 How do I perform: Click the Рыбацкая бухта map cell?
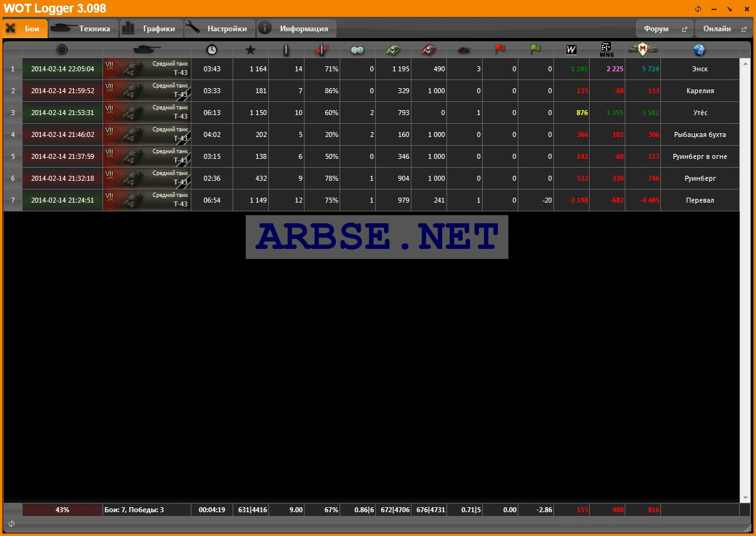point(700,134)
